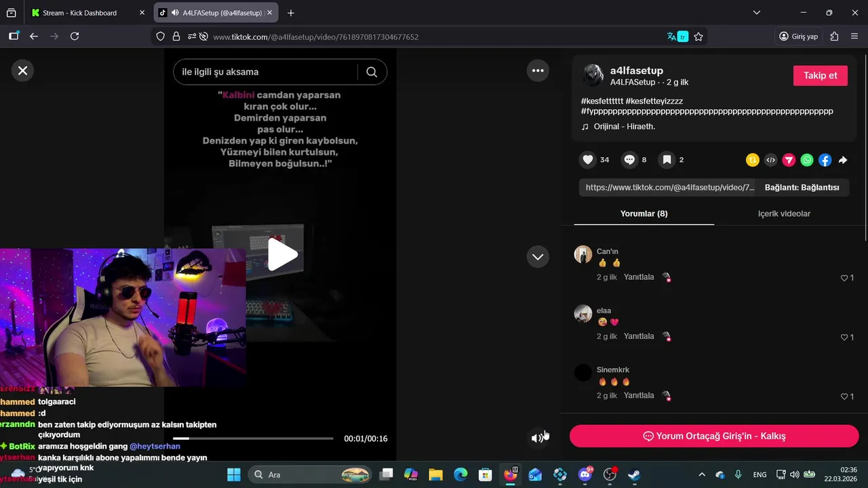The image size is (868, 488).
Task: Open Microsoft Edge from the taskbar
Action: click(460, 474)
